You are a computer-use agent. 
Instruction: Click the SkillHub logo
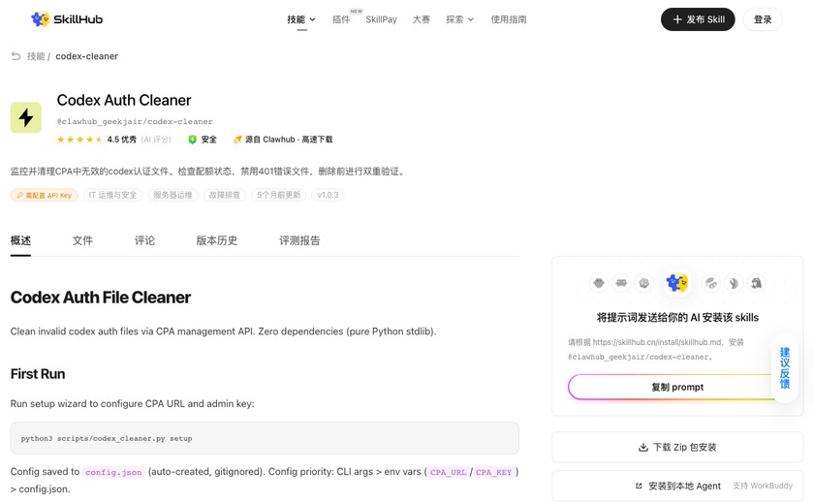pos(67,19)
